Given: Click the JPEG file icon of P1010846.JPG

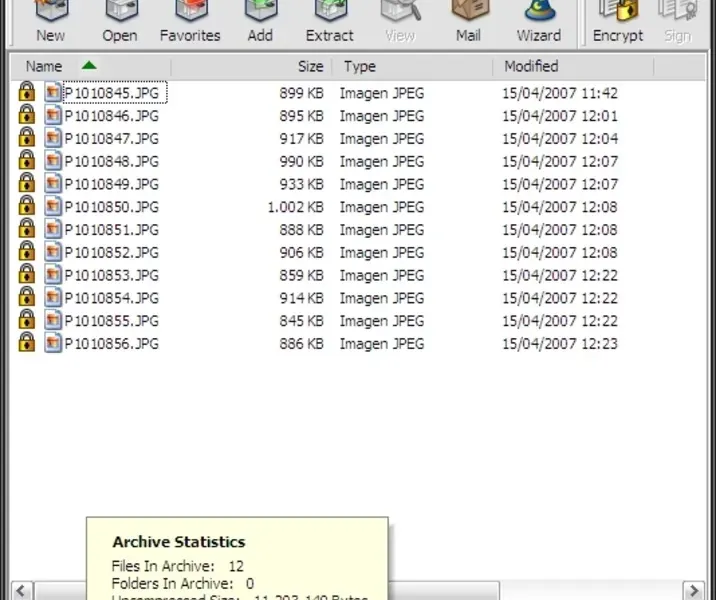Looking at the screenshot, I should 53,115.
